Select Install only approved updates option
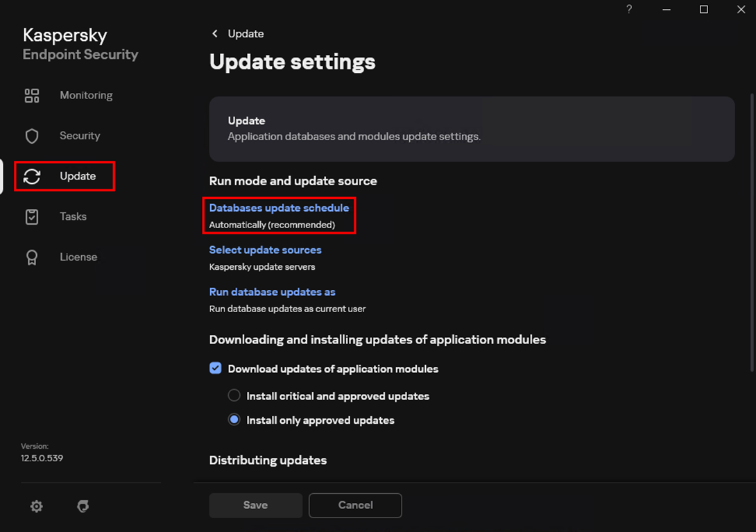756x532 pixels. click(x=234, y=420)
